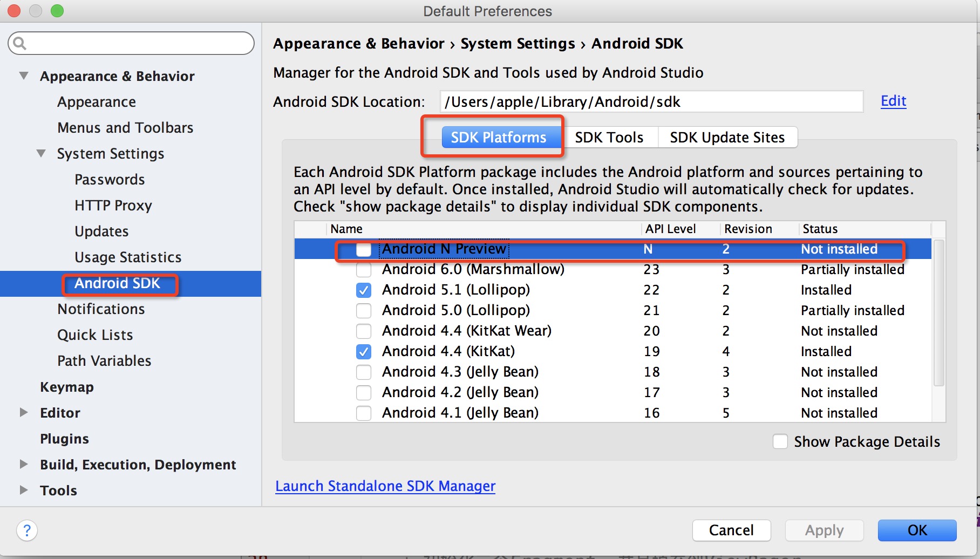Switch to the SDK Tools tab
Image resolution: width=980 pixels, height=559 pixels.
pyautogui.click(x=609, y=138)
